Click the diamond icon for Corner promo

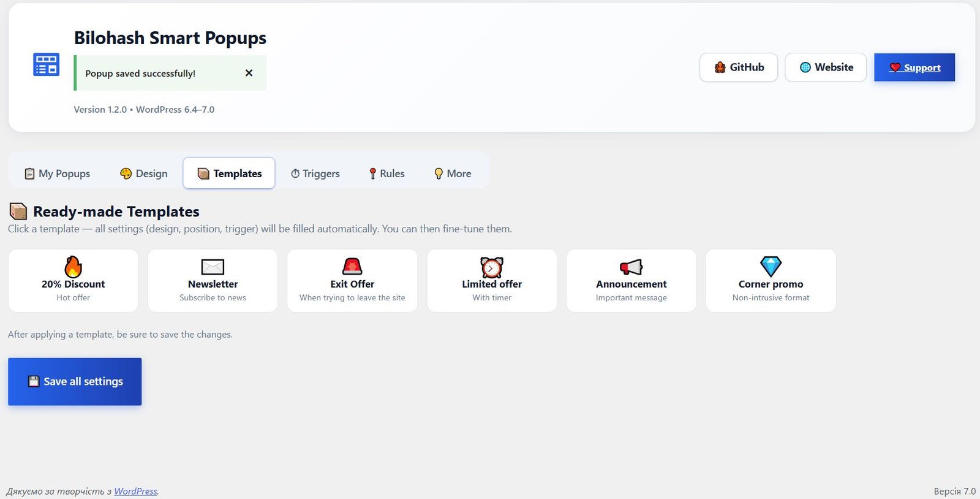771,267
